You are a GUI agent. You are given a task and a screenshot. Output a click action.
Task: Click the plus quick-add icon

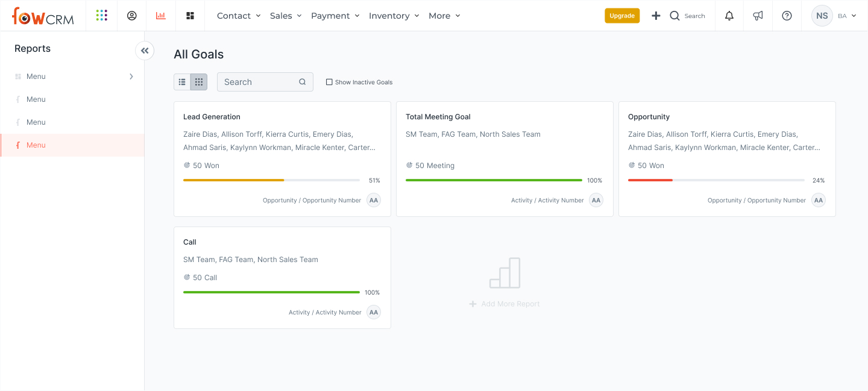pyautogui.click(x=656, y=16)
